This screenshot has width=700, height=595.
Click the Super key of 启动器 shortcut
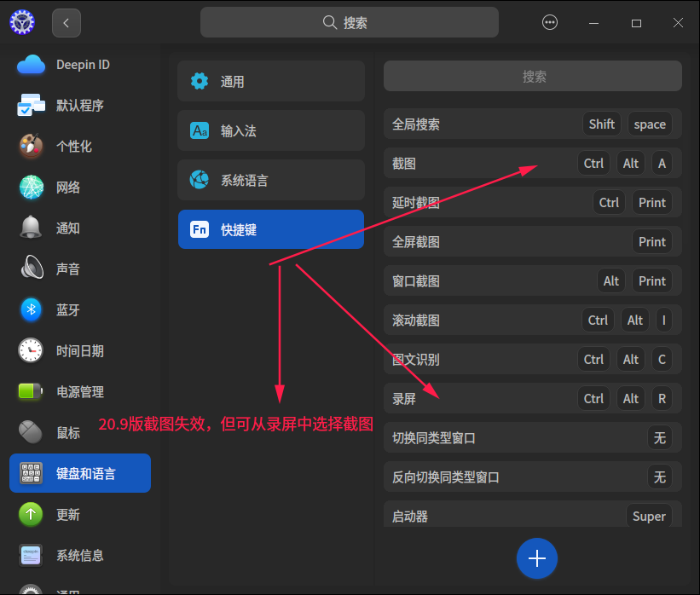pos(649,516)
